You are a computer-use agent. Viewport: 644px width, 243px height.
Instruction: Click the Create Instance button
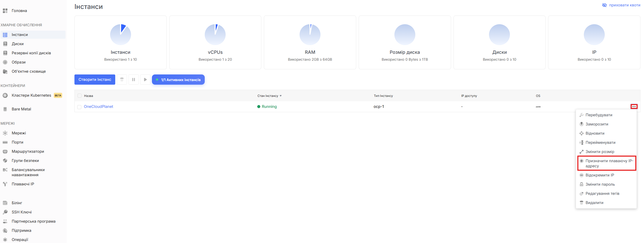coord(95,80)
